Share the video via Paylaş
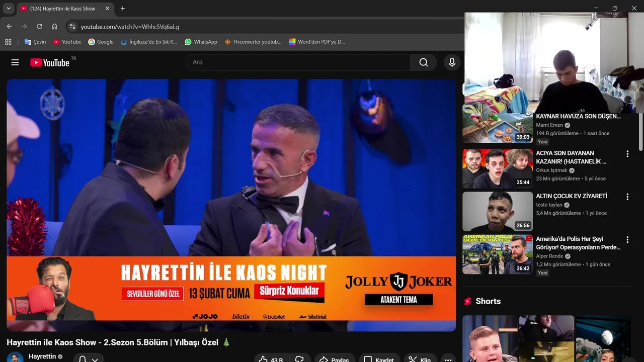644x362 pixels. pos(334,359)
